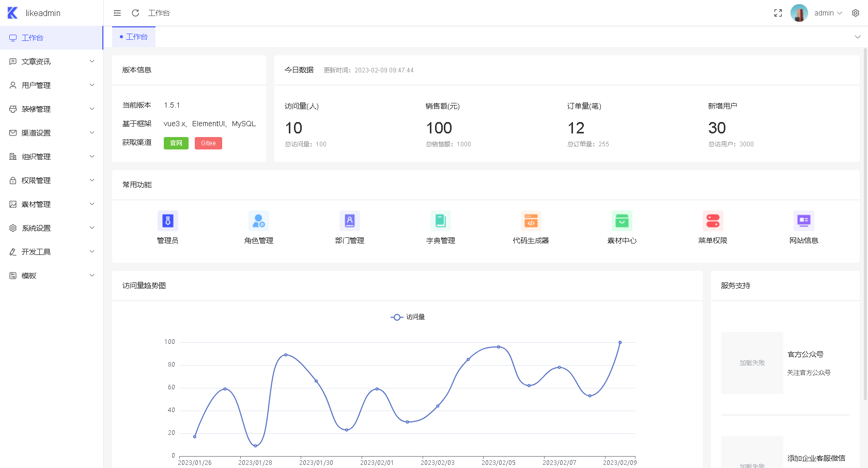This screenshot has height=468, width=868.
Task: Click the 总订单量：255 text
Action: coord(588,144)
